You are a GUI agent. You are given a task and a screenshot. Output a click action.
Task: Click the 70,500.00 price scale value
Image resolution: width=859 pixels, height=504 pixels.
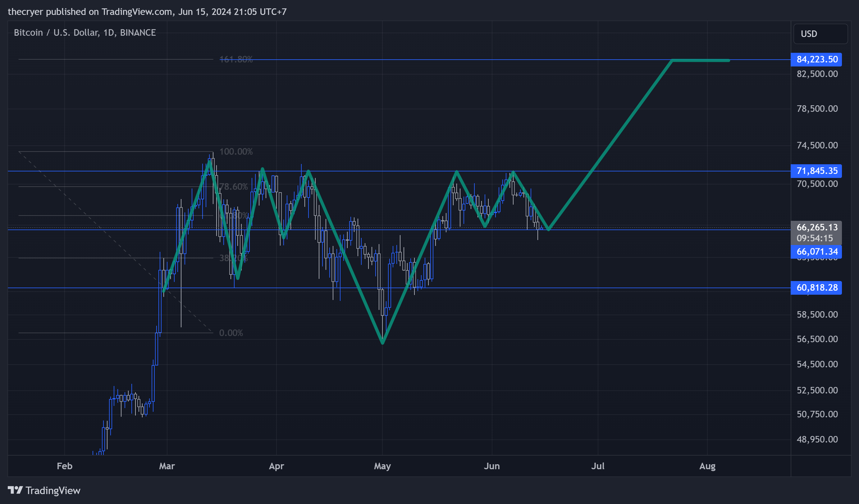pos(817,184)
